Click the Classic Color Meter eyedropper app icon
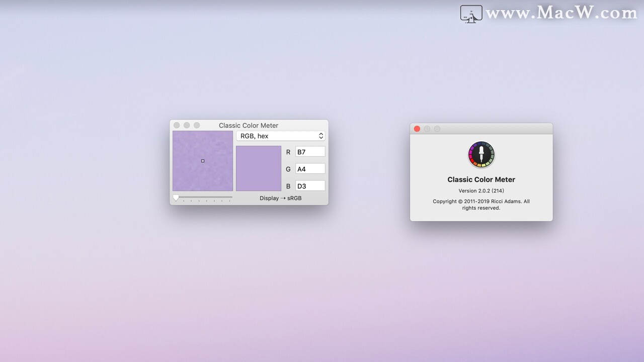 pos(481,154)
